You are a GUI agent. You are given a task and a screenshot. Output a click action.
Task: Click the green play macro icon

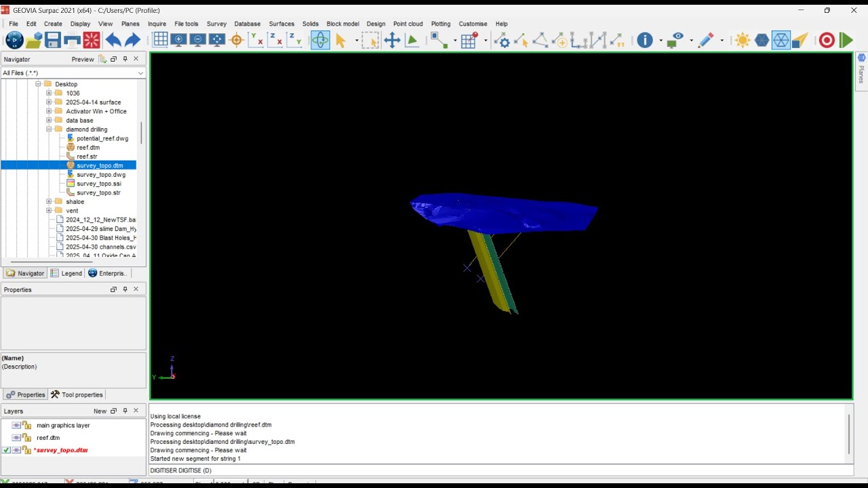[x=846, y=40]
